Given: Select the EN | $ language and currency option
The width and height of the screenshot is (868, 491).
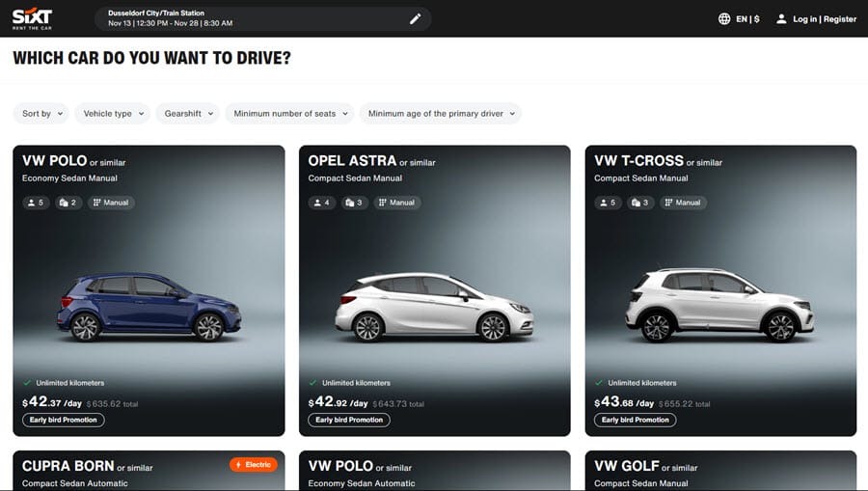Looking at the screenshot, I should tap(747, 19).
